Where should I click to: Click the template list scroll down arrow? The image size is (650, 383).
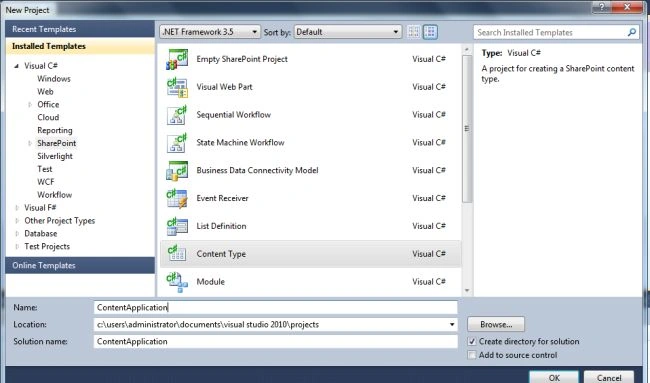[467, 291]
